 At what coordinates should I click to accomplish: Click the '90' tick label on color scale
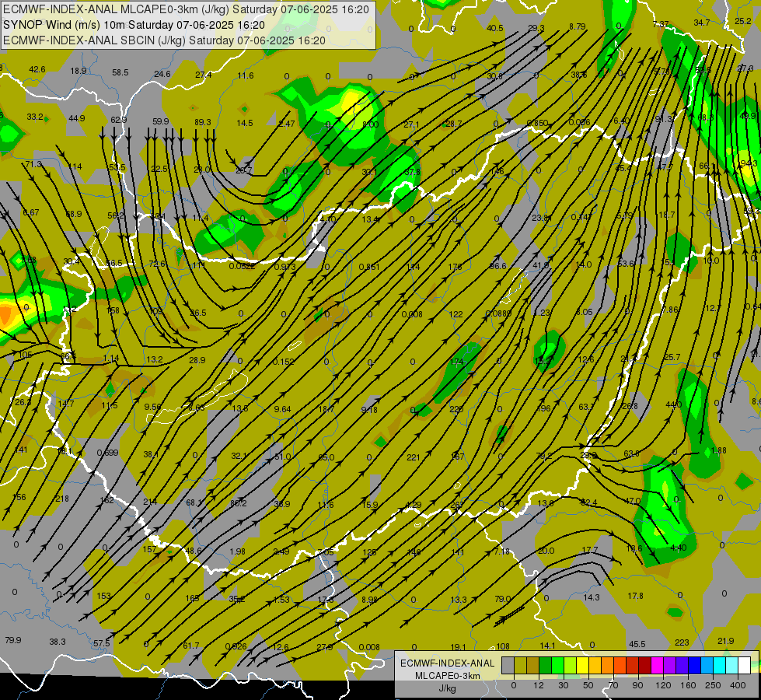point(638,685)
